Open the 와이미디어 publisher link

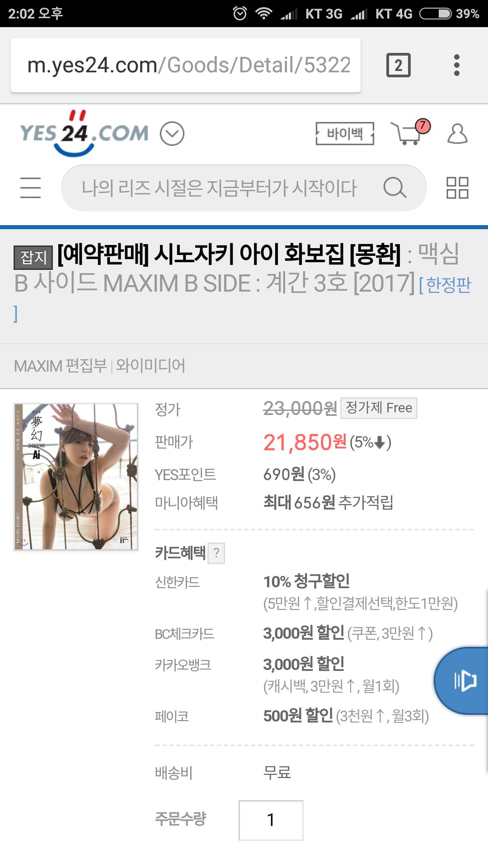point(150,366)
